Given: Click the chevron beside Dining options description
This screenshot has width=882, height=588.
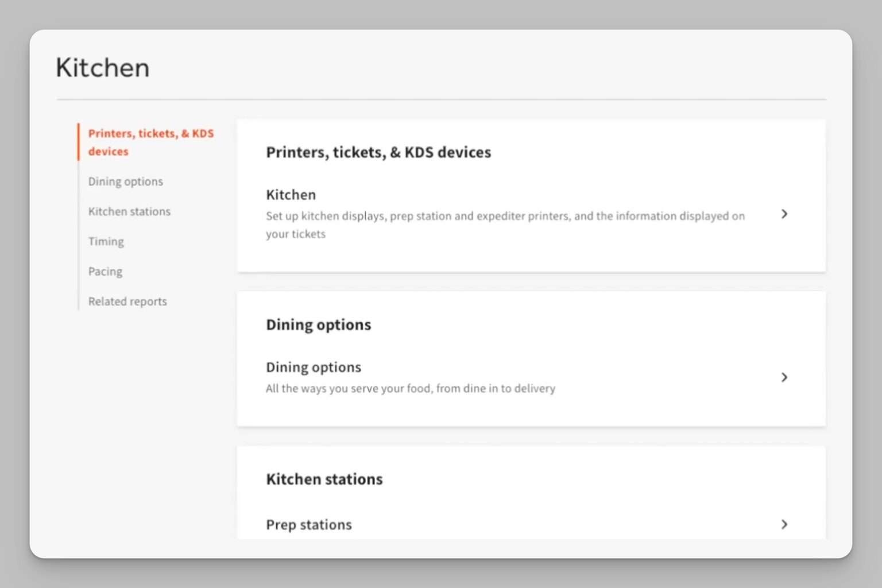Looking at the screenshot, I should [784, 377].
